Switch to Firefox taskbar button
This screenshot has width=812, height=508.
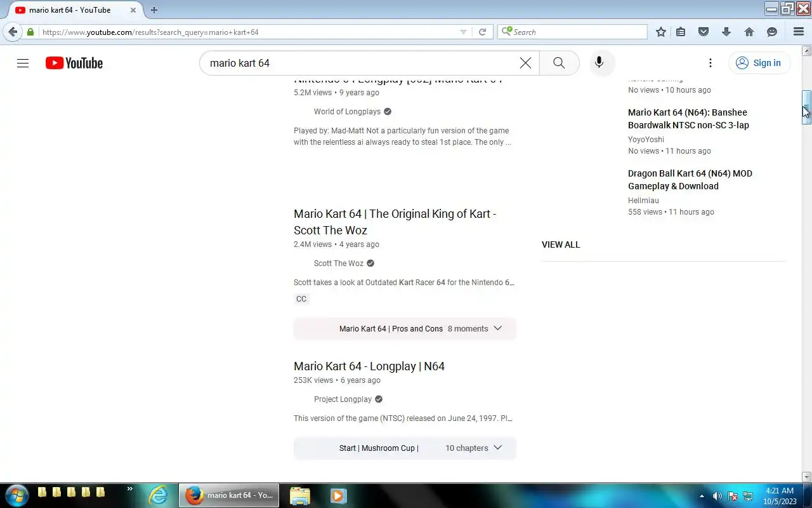click(x=230, y=495)
